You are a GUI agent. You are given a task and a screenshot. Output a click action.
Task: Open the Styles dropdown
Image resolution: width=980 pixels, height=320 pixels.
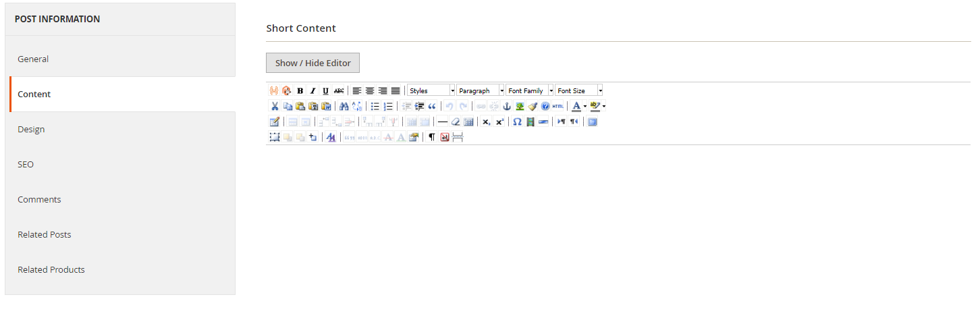pyautogui.click(x=431, y=90)
